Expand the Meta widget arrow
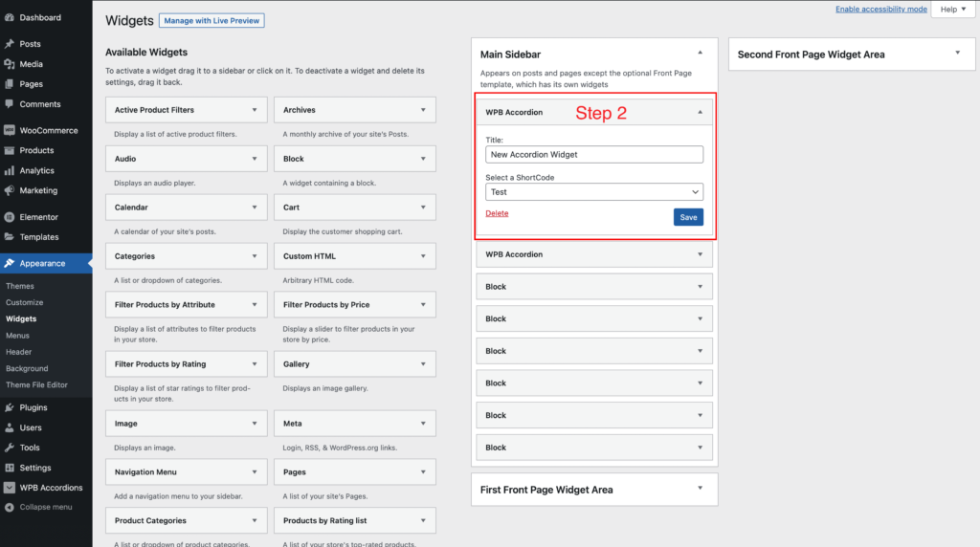This screenshot has width=980, height=547. 423,424
